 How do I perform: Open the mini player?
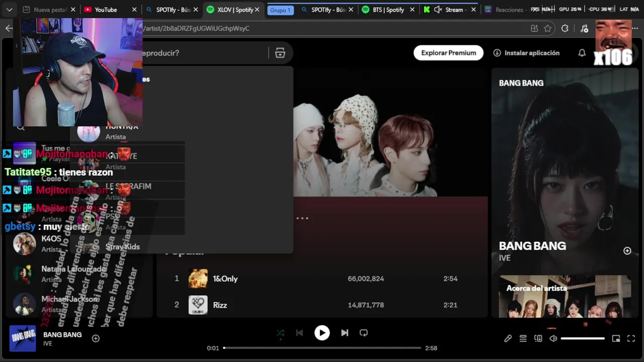click(616, 338)
